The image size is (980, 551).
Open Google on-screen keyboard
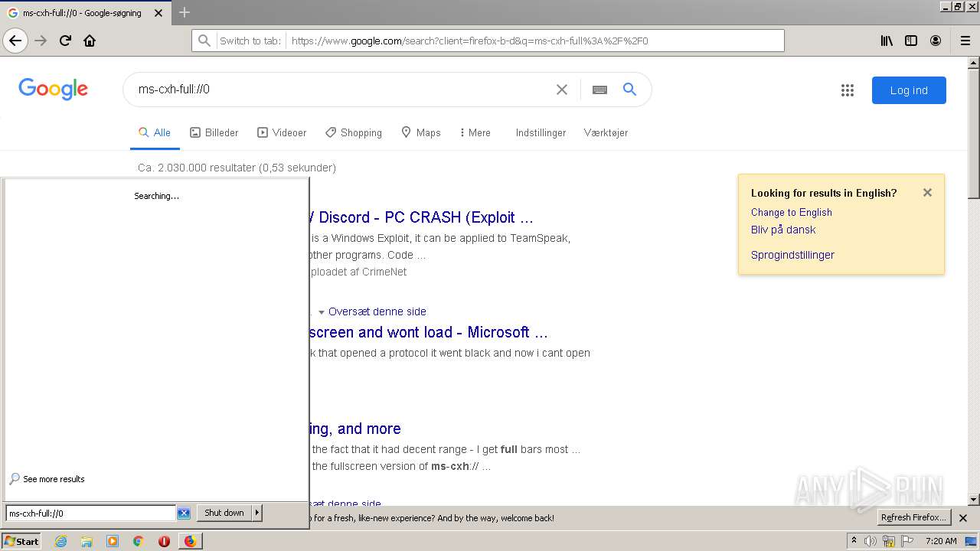point(599,90)
